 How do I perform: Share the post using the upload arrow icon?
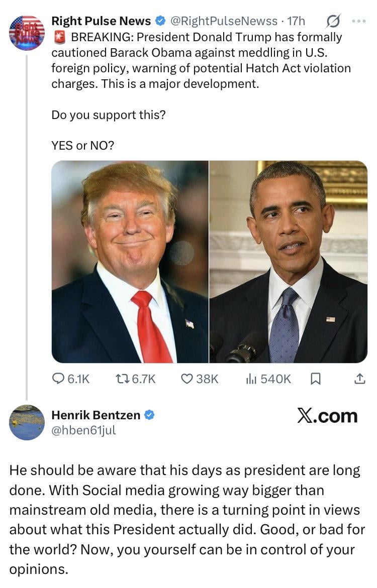(359, 379)
